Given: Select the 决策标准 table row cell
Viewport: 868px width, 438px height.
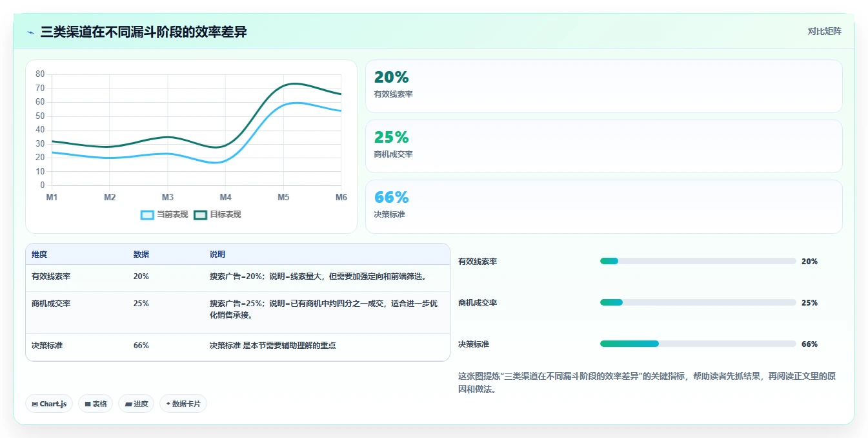Looking at the screenshot, I should [x=47, y=346].
